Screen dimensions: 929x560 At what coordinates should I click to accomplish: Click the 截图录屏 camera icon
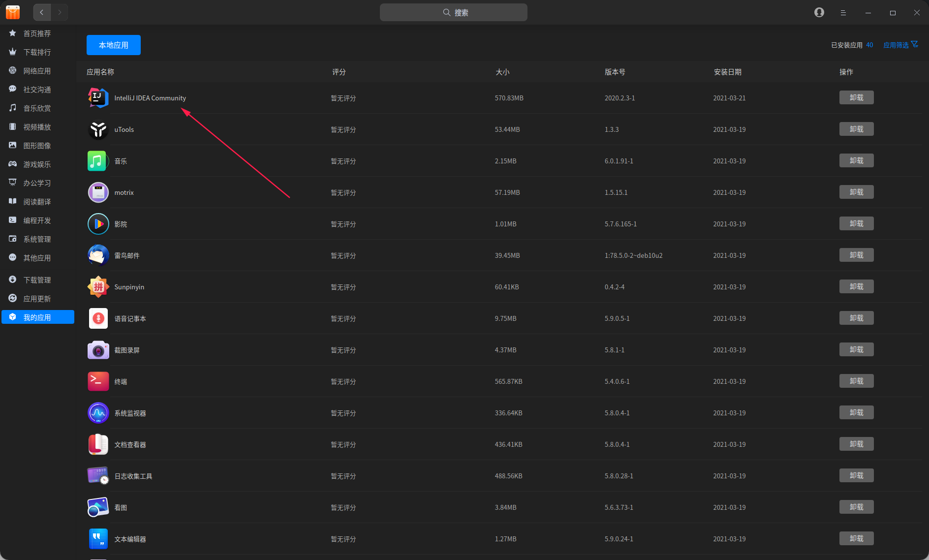98,350
